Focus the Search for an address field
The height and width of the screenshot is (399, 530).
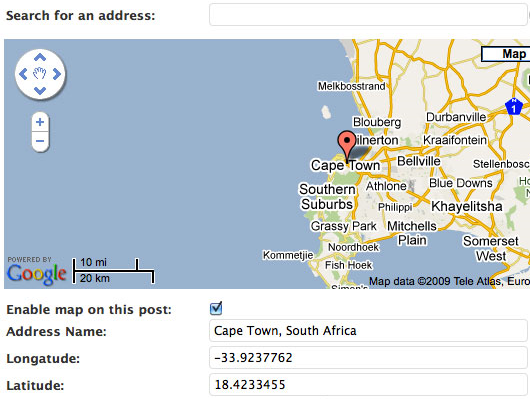pyautogui.click(x=369, y=15)
